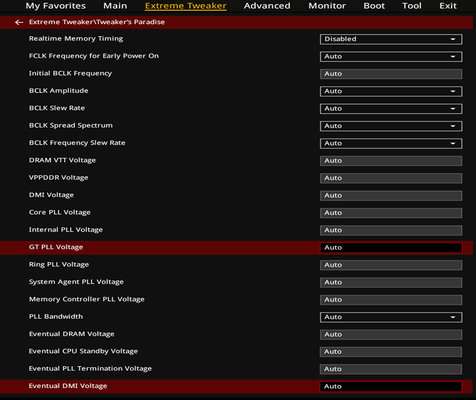The width and height of the screenshot is (476, 400).
Task: Expand the BCLK Slew Rate dropdown
Action: [391, 109]
